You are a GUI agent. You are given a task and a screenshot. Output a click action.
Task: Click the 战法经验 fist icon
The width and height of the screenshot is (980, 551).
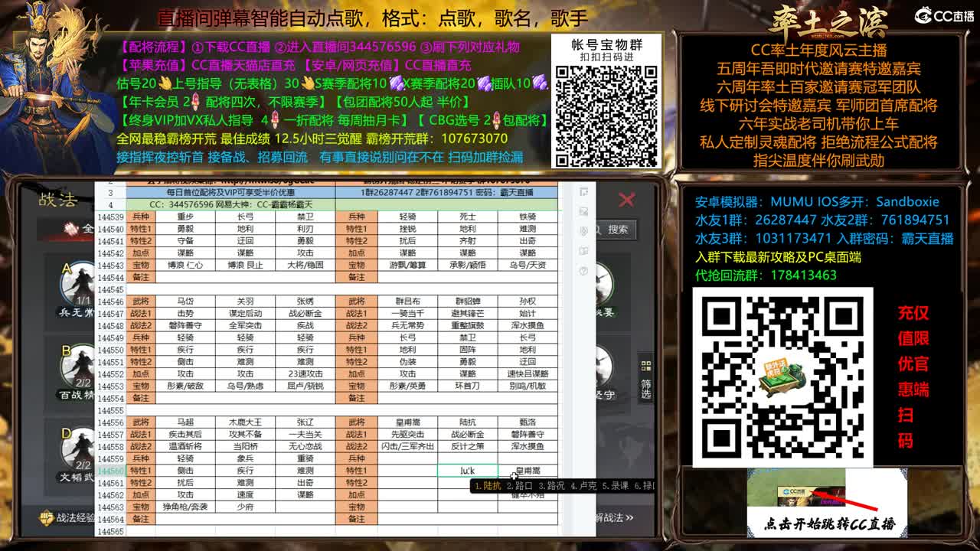tap(46, 517)
